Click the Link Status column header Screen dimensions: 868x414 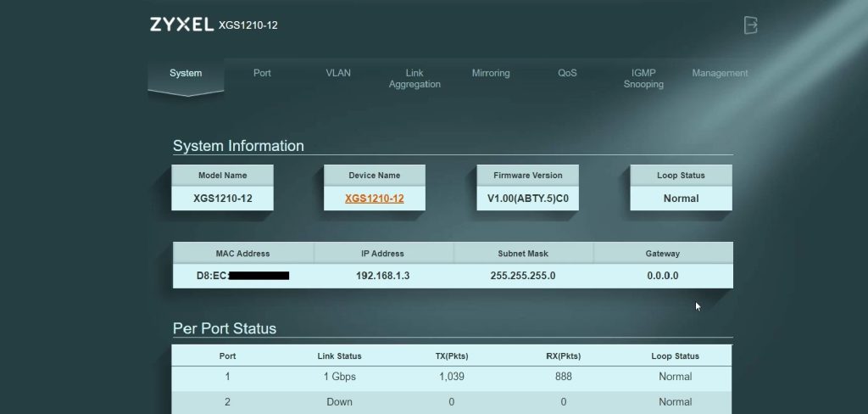tap(339, 356)
